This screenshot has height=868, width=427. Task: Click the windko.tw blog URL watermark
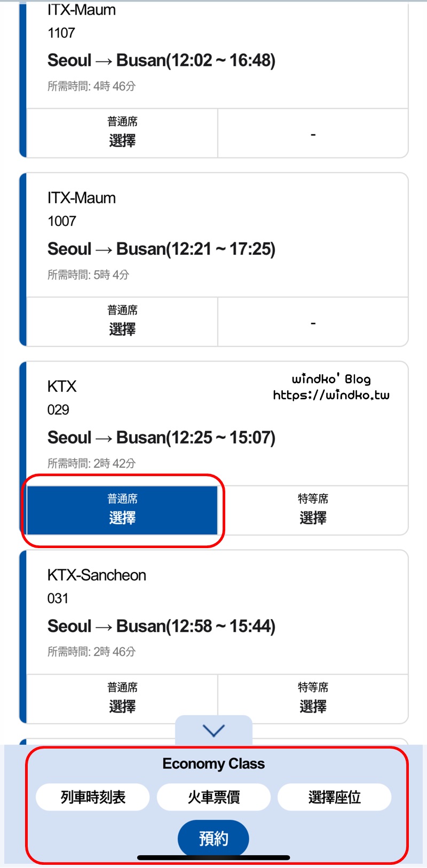pyautogui.click(x=331, y=395)
